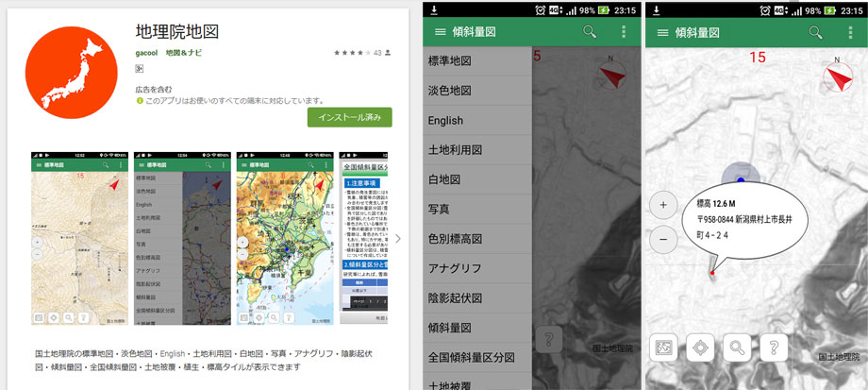Tap dimmed help button on middle phone map
The image size is (868, 390).
(x=548, y=339)
